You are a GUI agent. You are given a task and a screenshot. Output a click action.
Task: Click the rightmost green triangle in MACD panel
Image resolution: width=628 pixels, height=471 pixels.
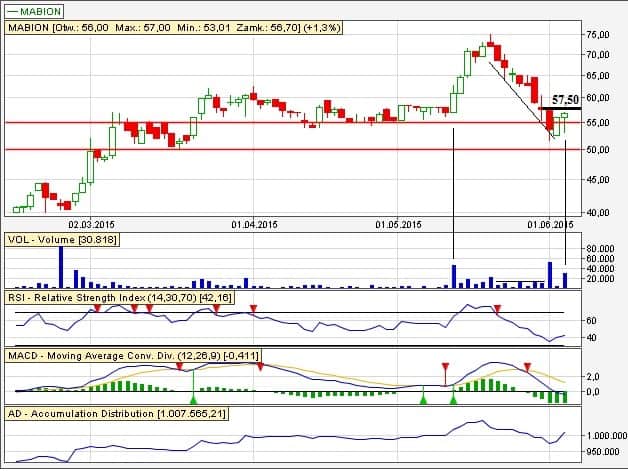pyautogui.click(x=454, y=399)
